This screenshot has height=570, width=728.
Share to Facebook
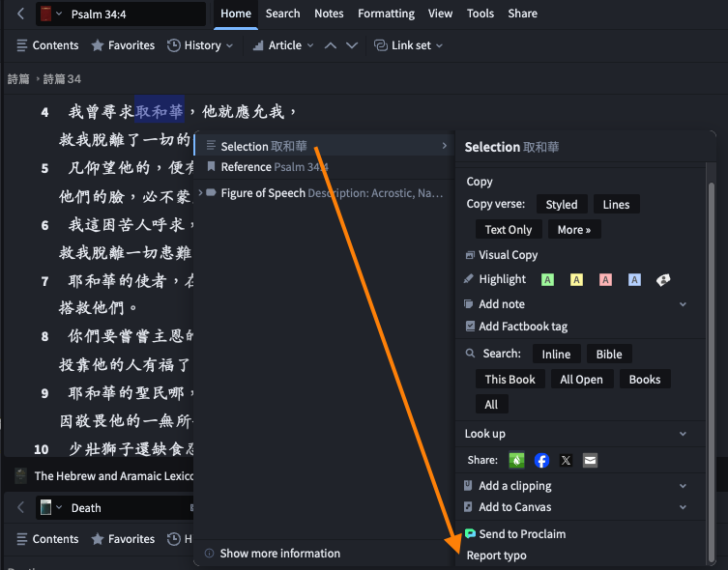(x=541, y=460)
